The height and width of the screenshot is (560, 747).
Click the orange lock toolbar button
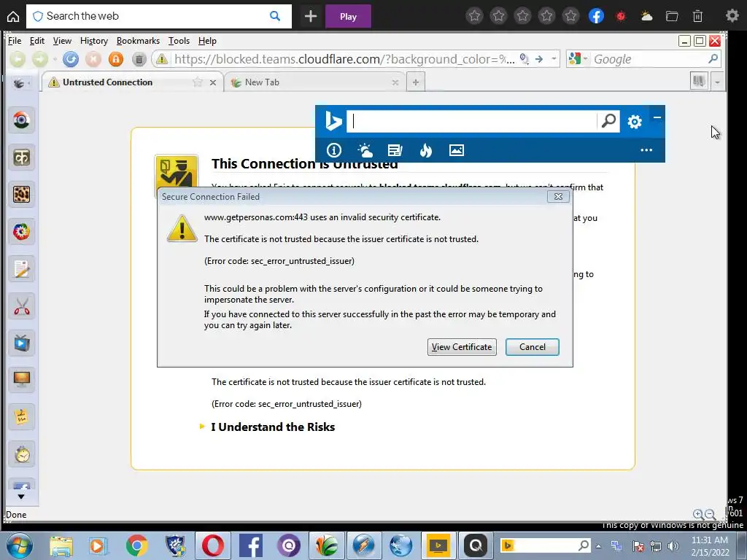pos(116,59)
